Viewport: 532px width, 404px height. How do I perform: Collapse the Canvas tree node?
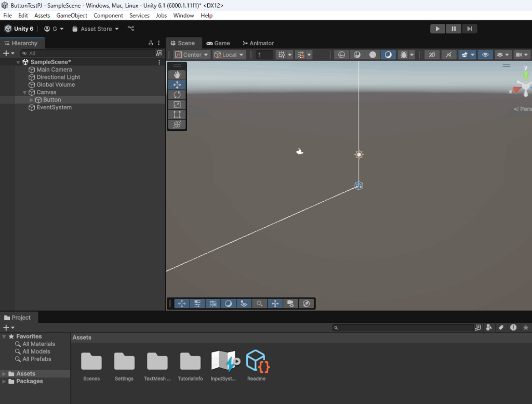tap(24, 93)
